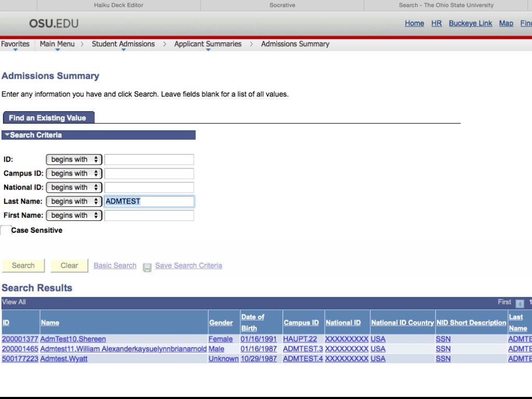Click the Save Search Criteria disk icon
Image resolution: width=532 pixels, height=399 pixels.
(x=147, y=267)
